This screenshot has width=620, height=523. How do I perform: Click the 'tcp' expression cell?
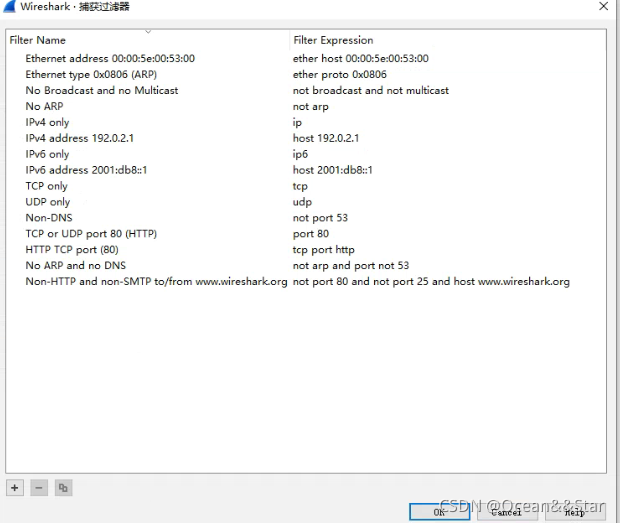300,186
